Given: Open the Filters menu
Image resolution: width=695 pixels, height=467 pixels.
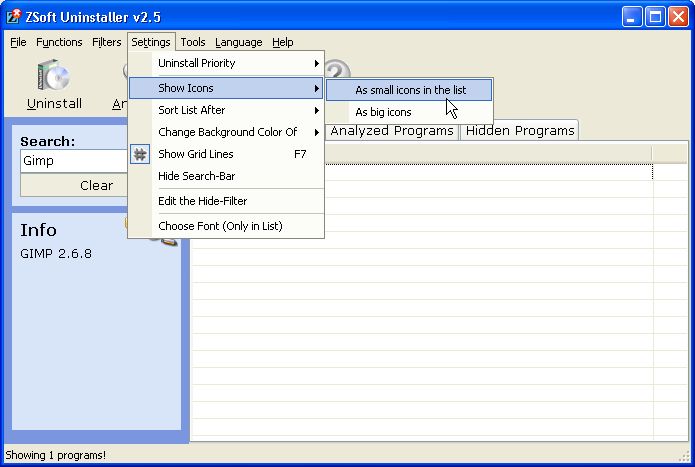Looking at the screenshot, I should [106, 42].
